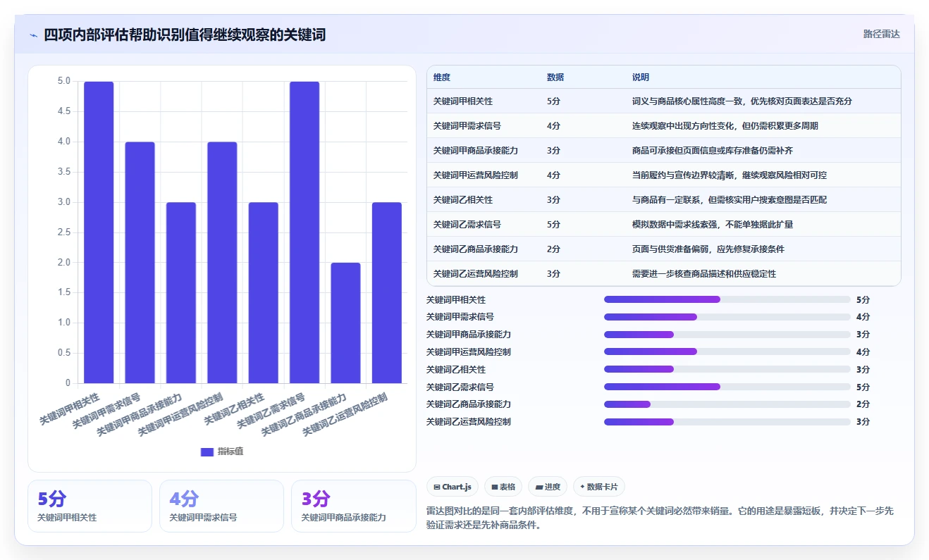929x560 pixels.
Task: Click the chart bar for 关键词甲商品承接能力
Action: pos(181,293)
